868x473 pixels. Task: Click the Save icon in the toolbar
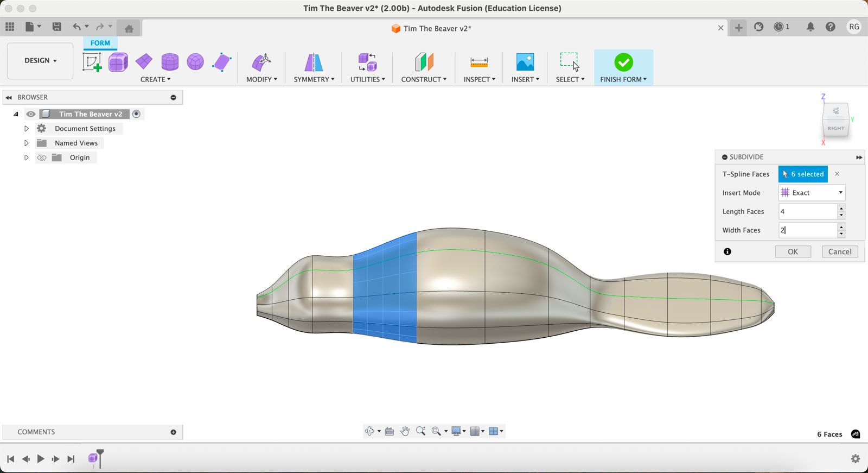(x=56, y=27)
